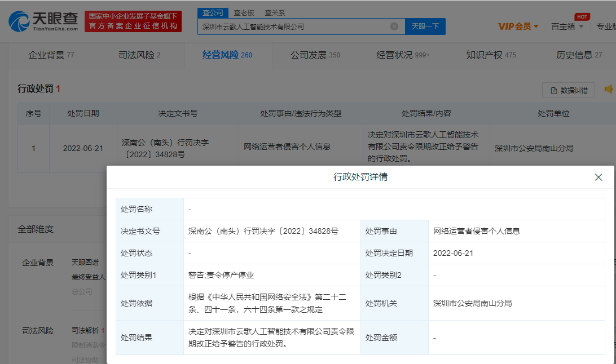
Task: Click the 决定书文号 value in dialog
Action: click(263, 232)
